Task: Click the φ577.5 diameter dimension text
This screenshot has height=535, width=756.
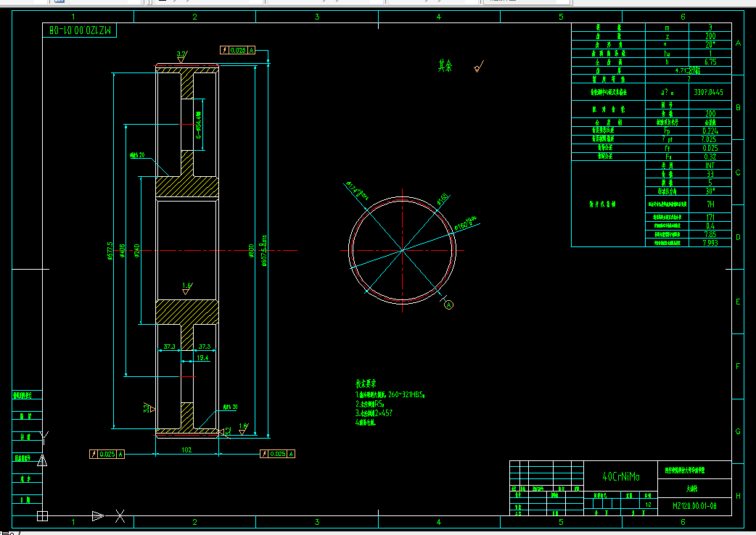Action: [x=110, y=250]
